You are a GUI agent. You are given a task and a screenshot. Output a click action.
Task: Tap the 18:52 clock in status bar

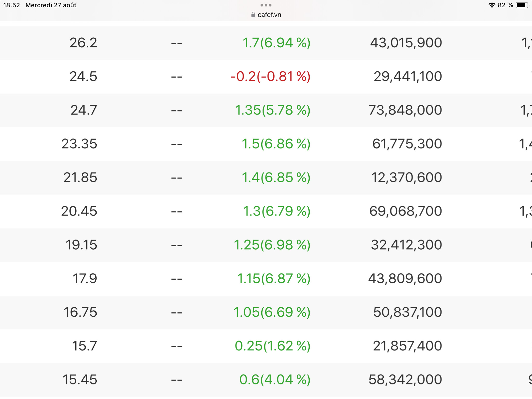click(x=11, y=5)
